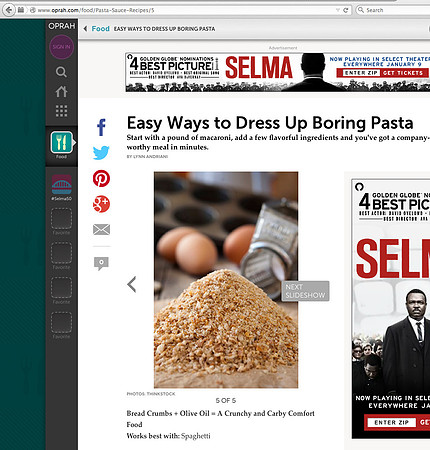
Task: Click the '5 OF 5' slide counter
Action: click(226, 400)
